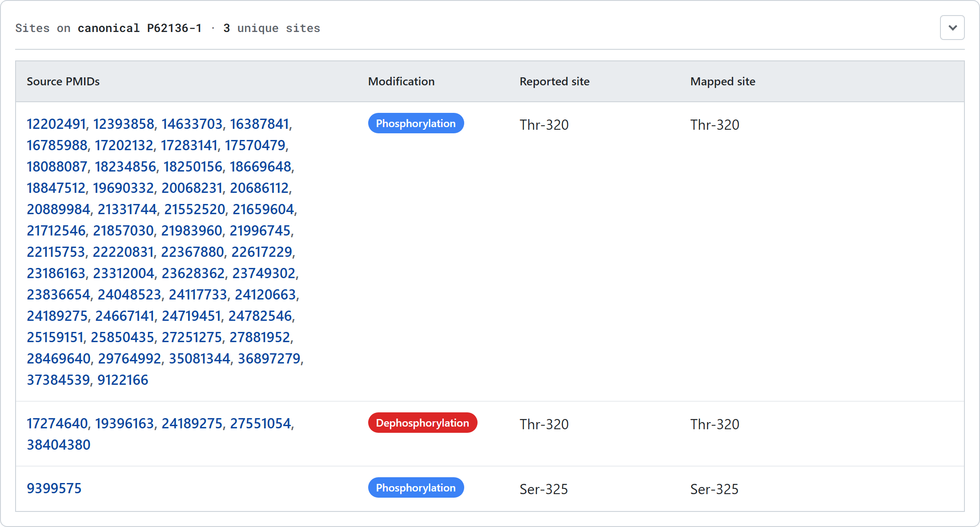Open PMID 24120663 link
This screenshot has width=980, height=527.
265,295
